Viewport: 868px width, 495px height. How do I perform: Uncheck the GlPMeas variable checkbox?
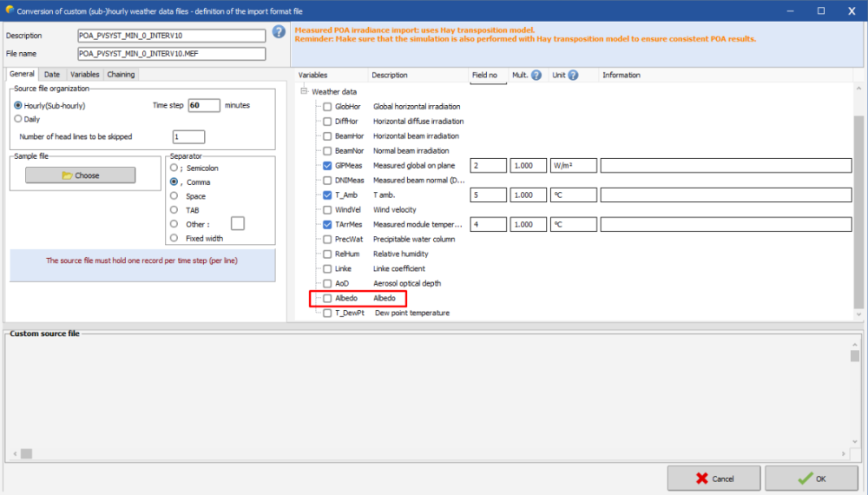pos(327,166)
